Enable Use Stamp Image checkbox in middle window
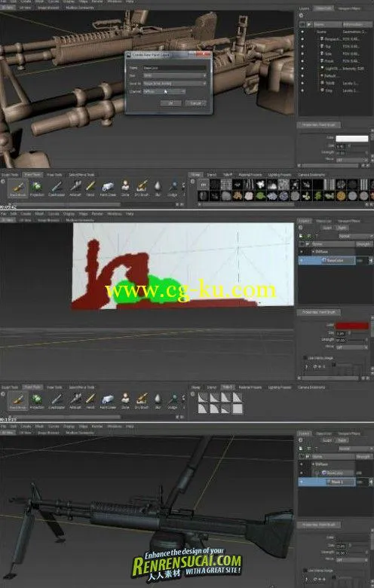374x588 pixels. point(305,358)
